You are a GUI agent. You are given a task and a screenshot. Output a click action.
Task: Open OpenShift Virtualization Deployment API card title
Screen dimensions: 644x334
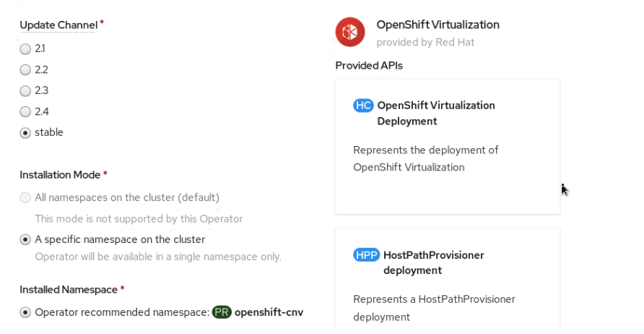[436, 113]
